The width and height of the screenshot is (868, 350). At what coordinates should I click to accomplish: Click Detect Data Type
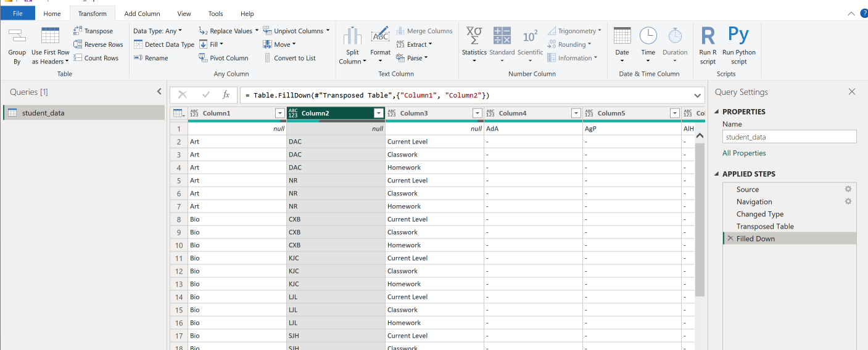[164, 44]
